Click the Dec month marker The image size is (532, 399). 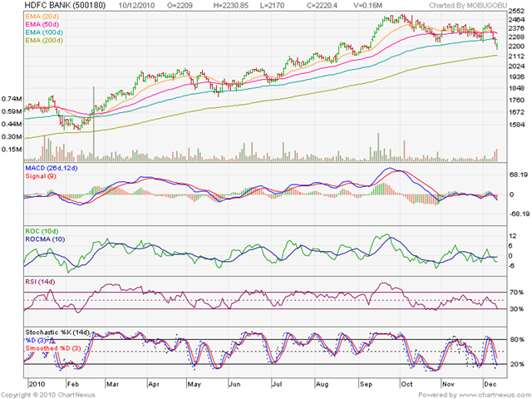click(490, 384)
